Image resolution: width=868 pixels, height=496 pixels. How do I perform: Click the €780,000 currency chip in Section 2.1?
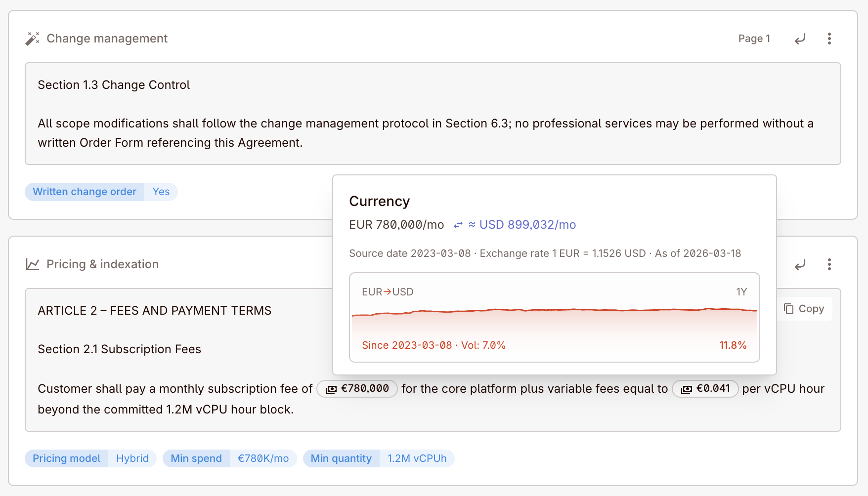pyautogui.click(x=357, y=389)
